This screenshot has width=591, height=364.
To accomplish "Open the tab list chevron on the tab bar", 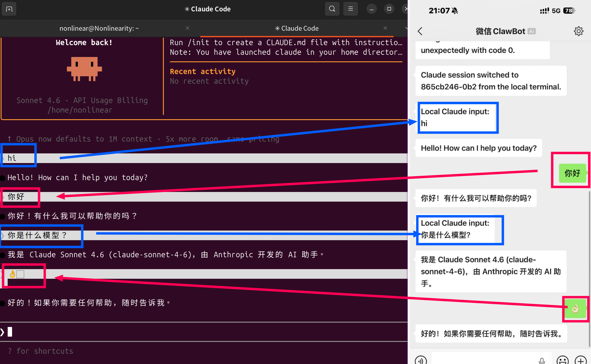I will pos(407,28).
